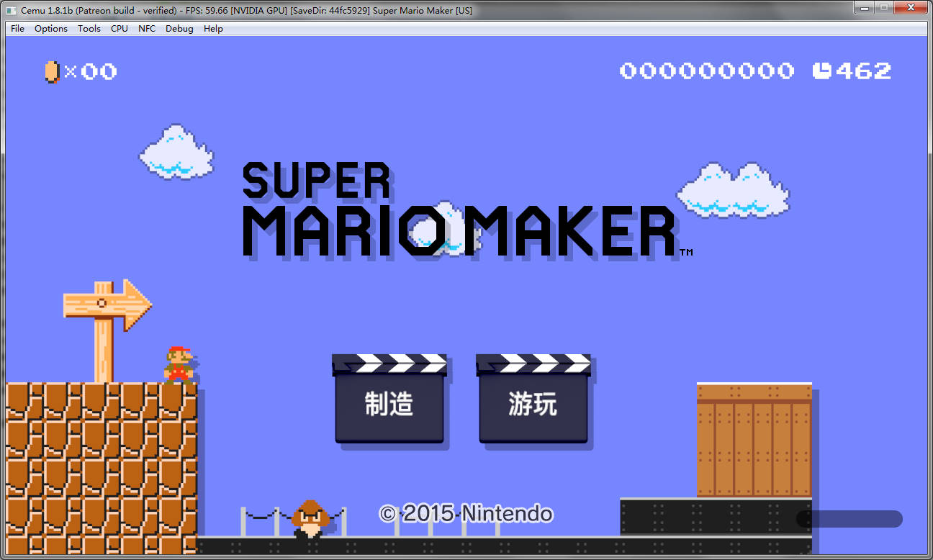
Task: Open the File menu
Action: coord(17,29)
